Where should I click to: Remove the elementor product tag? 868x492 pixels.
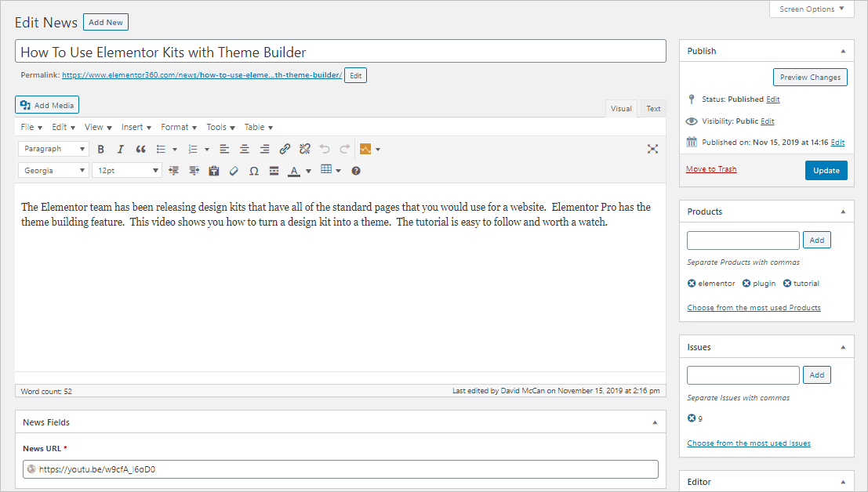pos(692,284)
